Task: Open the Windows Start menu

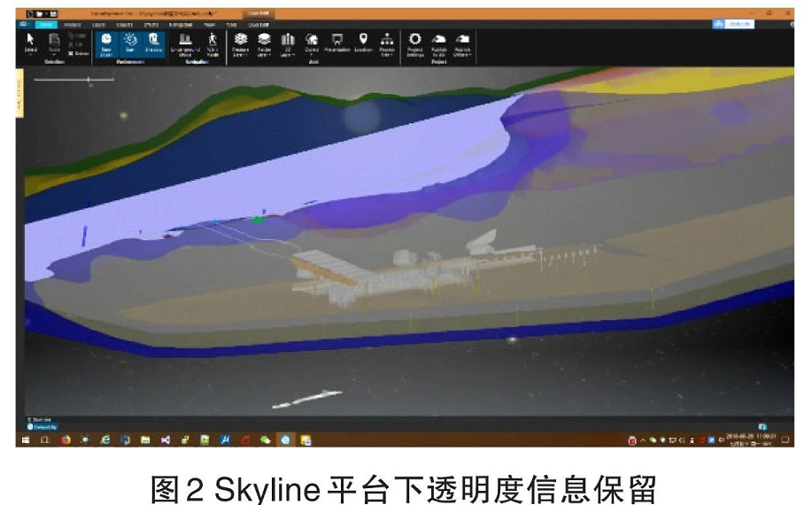Action: (x=25, y=440)
